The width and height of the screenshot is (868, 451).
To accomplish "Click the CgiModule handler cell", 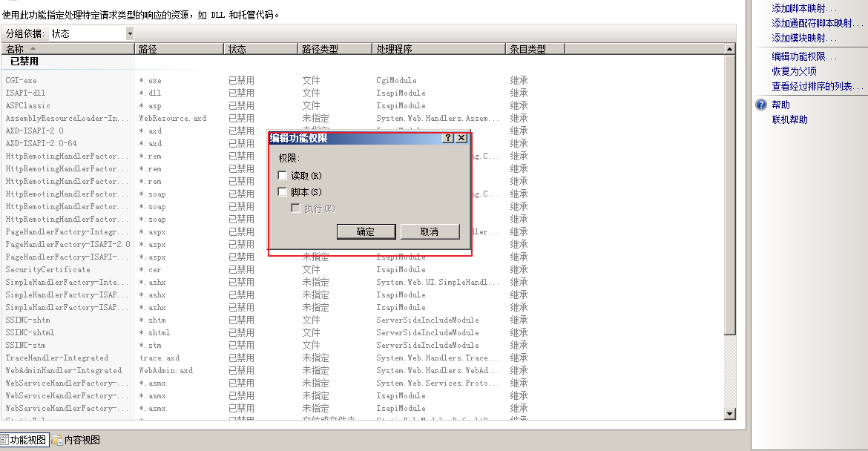I will [396, 80].
